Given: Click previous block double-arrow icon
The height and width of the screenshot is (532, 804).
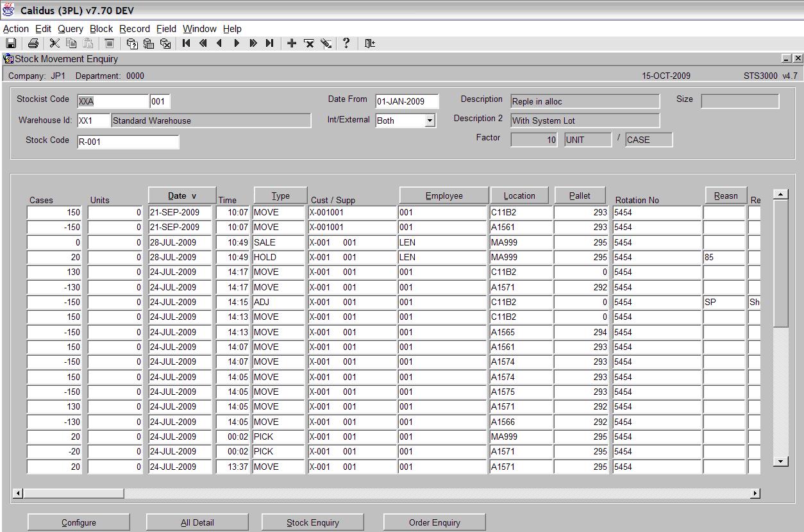Looking at the screenshot, I should click(x=203, y=44).
